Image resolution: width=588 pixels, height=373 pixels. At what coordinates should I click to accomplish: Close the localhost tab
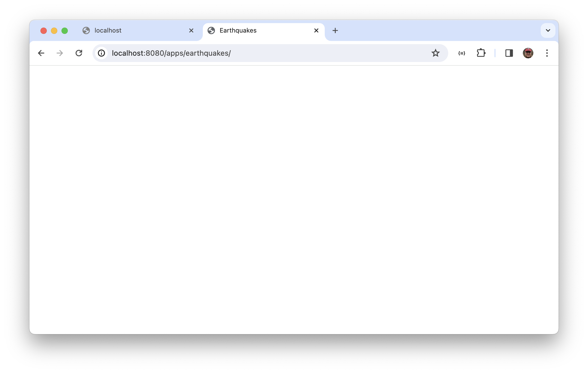click(x=191, y=30)
